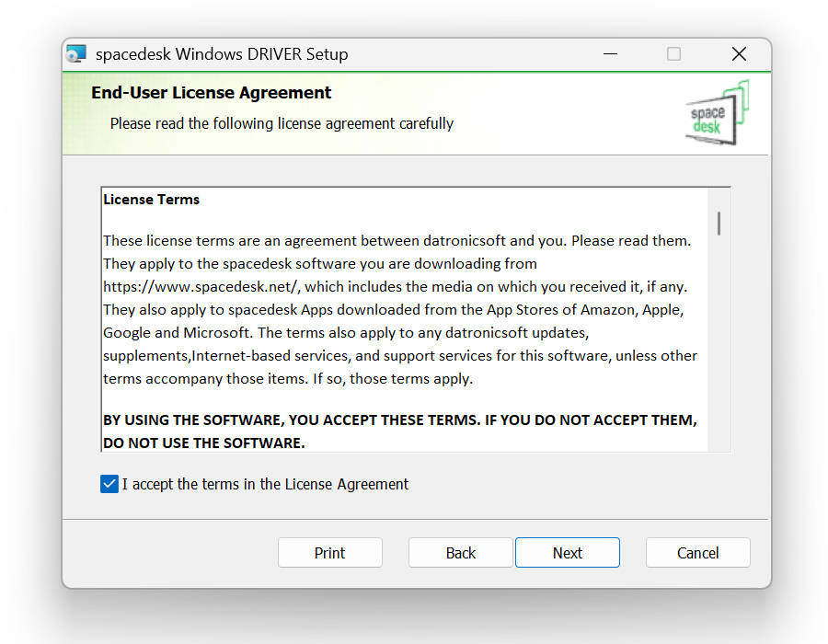Click the License Terms heading text
Screen dimensions: 828x644
click(152, 200)
